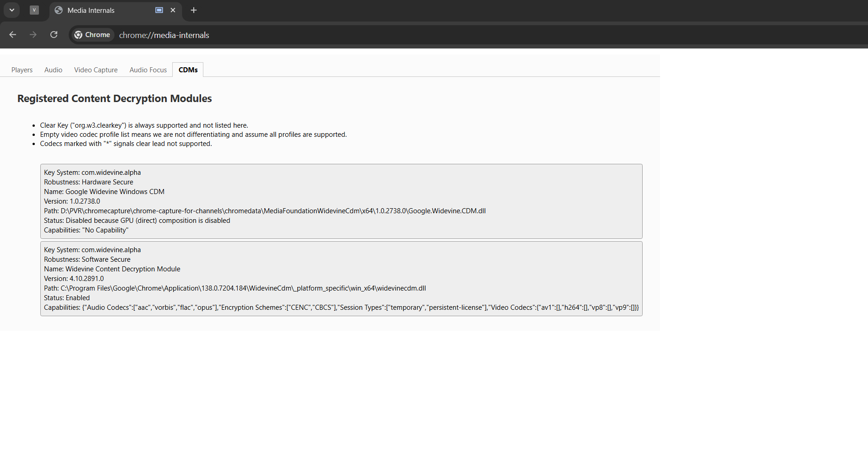This screenshot has width=868, height=464.
Task: Click the globe favicon on Media Internals tab
Action: 59,10
